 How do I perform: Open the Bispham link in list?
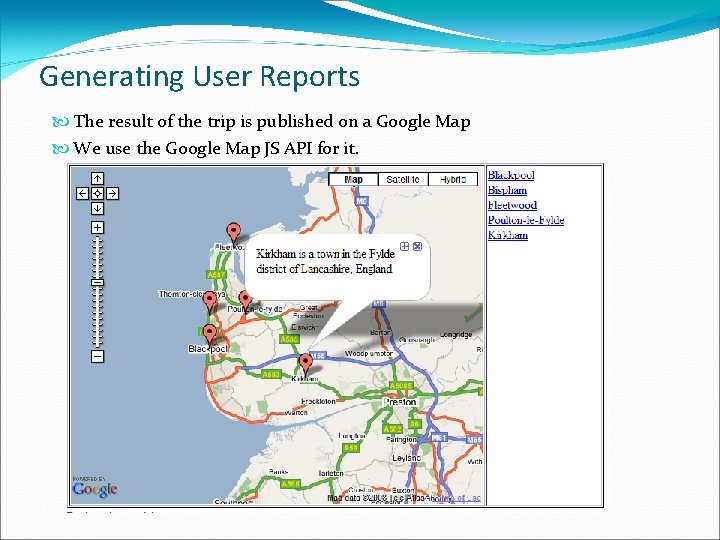pyautogui.click(x=507, y=190)
